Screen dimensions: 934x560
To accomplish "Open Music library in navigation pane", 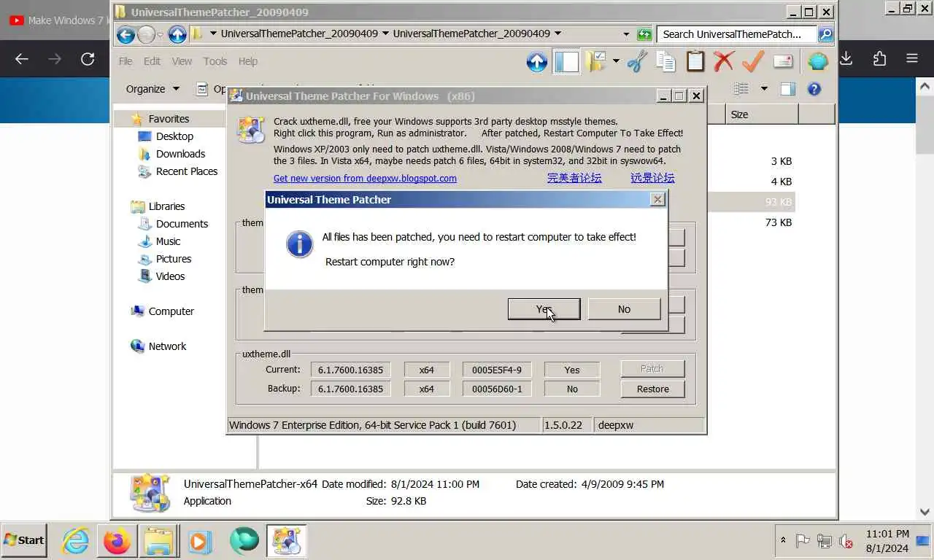I will pyautogui.click(x=168, y=241).
